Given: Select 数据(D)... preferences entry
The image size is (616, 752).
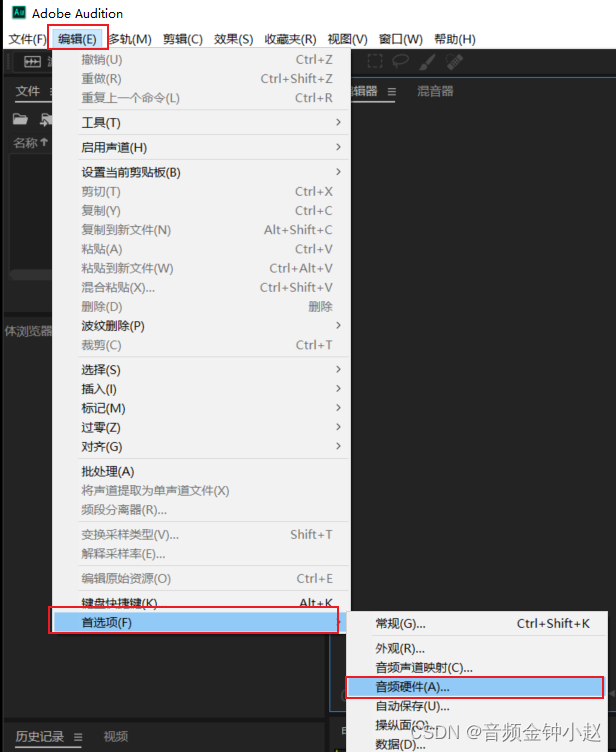Looking at the screenshot, I should (x=477, y=744).
